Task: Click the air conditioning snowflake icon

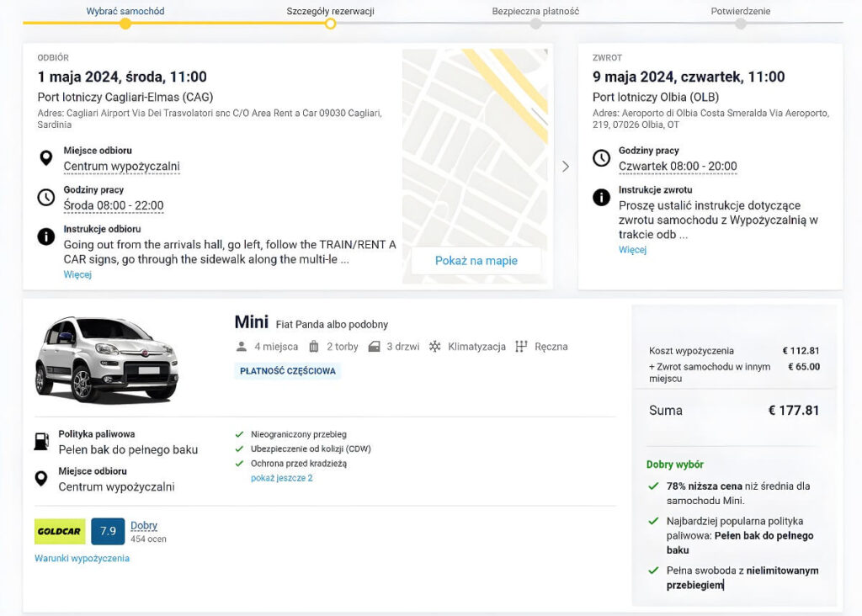Action: click(x=435, y=347)
